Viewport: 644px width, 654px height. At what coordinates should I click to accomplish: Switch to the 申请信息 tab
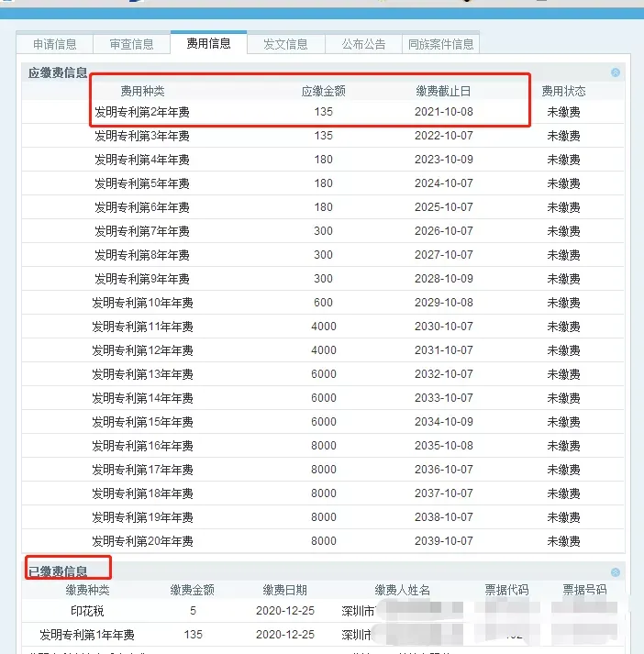pos(55,44)
